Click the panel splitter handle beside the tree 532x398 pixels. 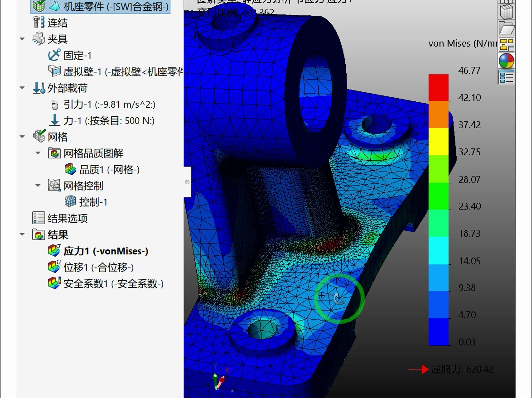[x=188, y=182]
